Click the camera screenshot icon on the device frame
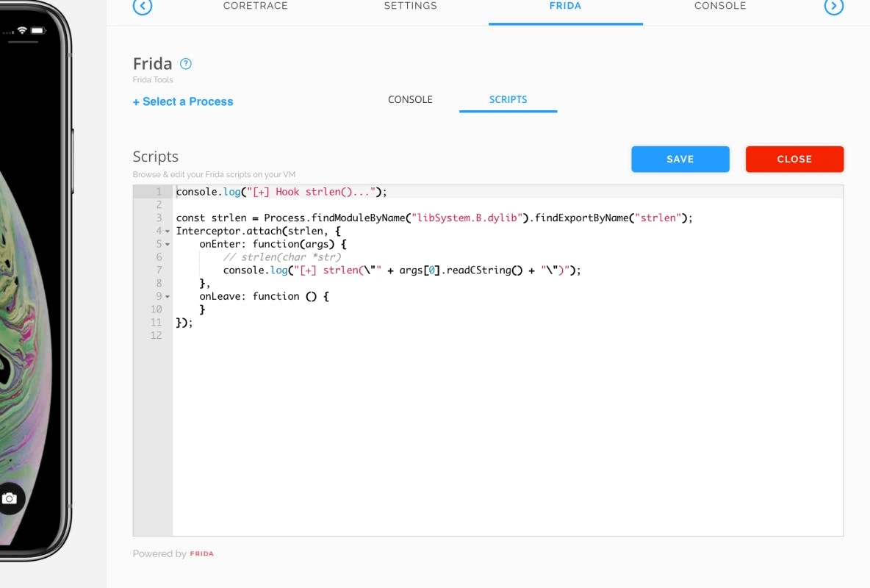 11,499
